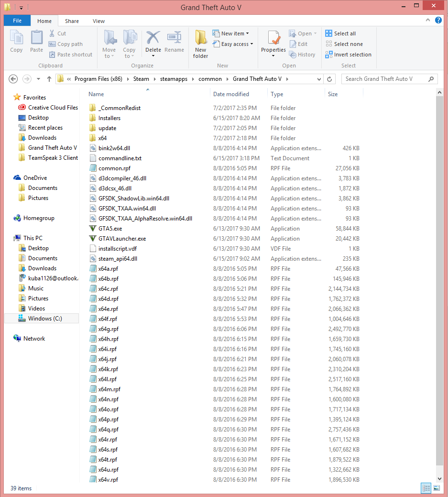Viewport: 448px width, 497px height.
Task: Click the search magnifier icon
Action: click(x=431, y=79)
